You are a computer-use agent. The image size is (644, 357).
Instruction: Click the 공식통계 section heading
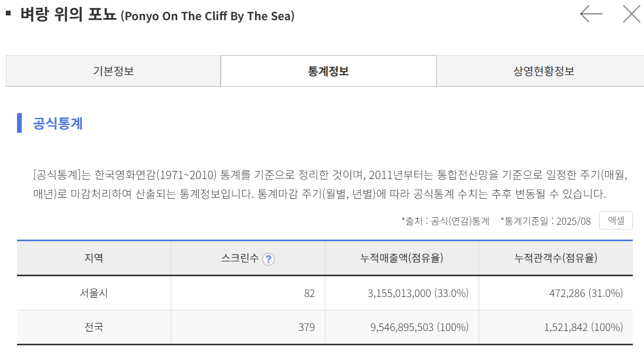click(57, 123)
